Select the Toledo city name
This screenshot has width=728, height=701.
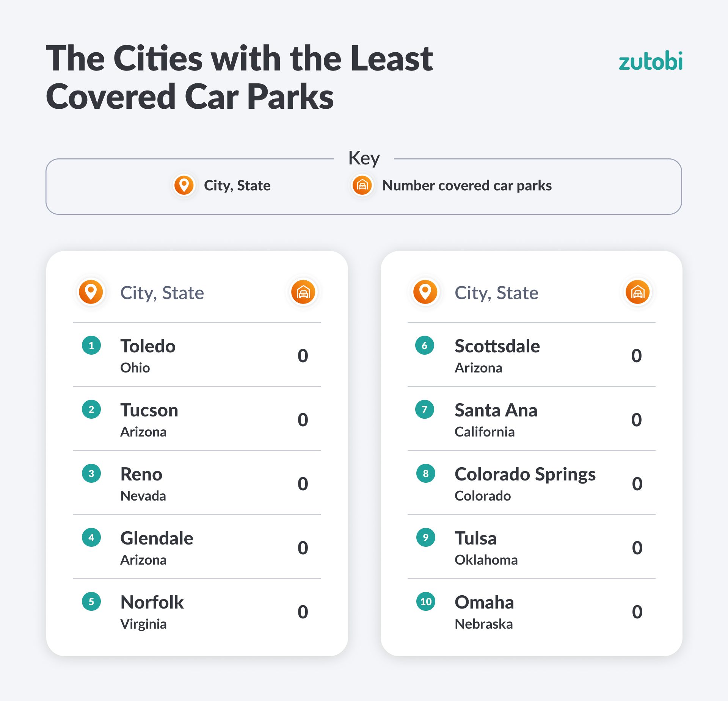[148, 346]
